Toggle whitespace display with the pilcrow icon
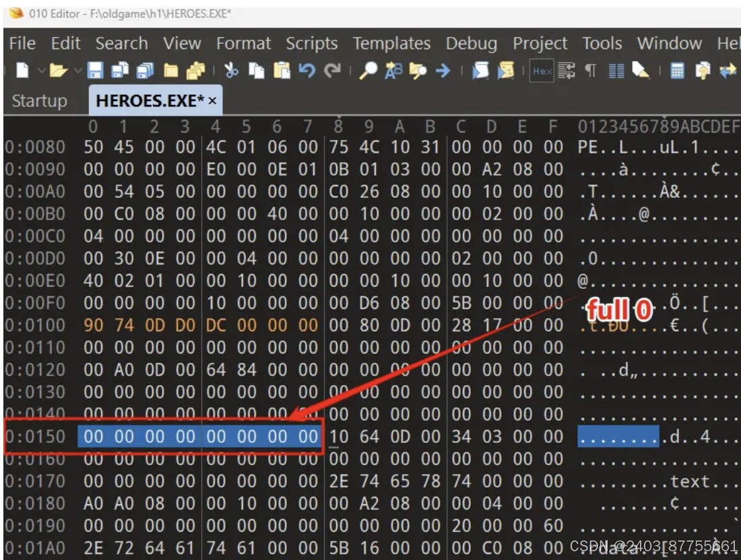 point(591,71)
